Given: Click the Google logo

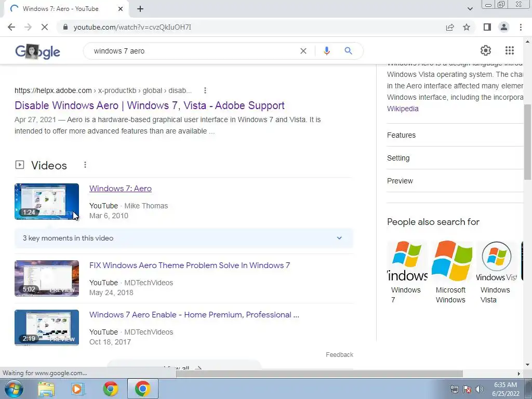Looking at the screenshot, I should point(37,51).
